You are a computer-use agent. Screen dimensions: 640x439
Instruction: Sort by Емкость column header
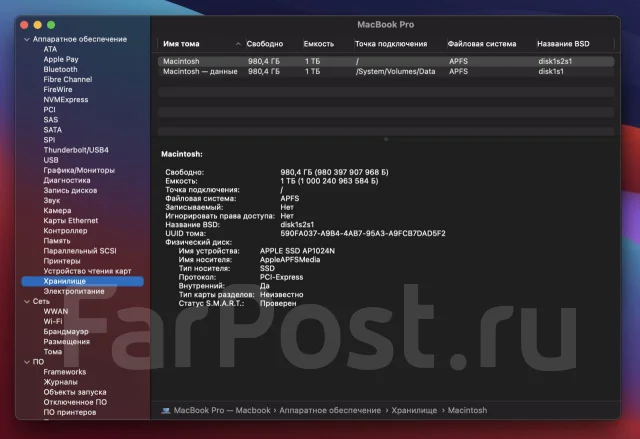(x=318, y=44)
